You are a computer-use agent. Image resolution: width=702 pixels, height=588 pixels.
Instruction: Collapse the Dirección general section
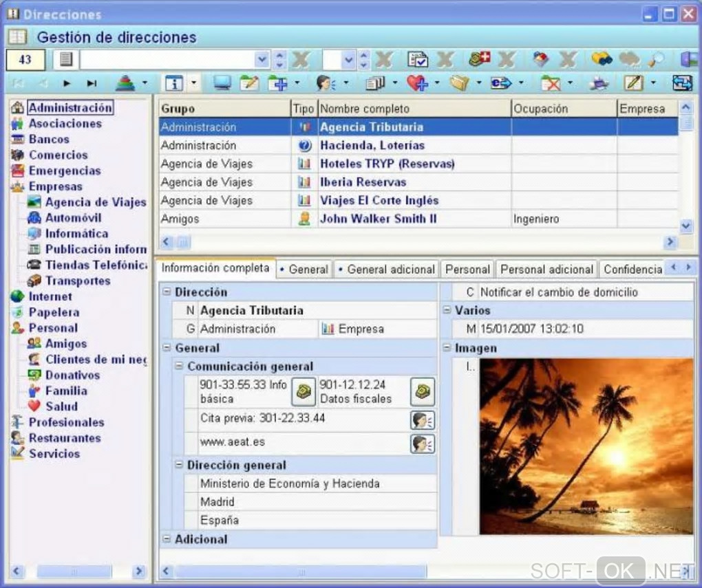click(179, 465)
